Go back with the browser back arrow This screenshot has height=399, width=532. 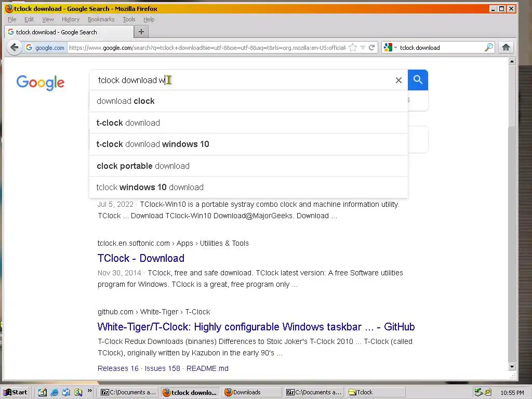[x=14, y=47]
